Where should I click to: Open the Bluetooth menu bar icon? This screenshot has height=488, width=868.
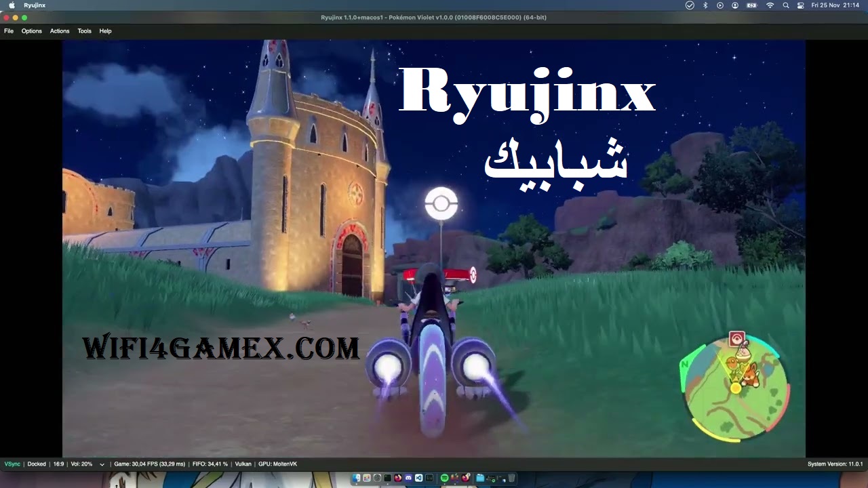click(x=705, y=5)
